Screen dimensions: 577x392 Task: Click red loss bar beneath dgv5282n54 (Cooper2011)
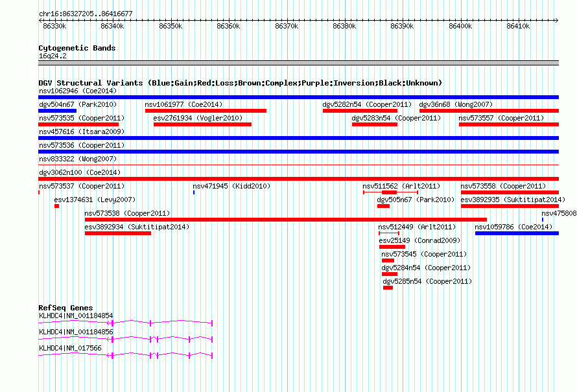[360, 111]
